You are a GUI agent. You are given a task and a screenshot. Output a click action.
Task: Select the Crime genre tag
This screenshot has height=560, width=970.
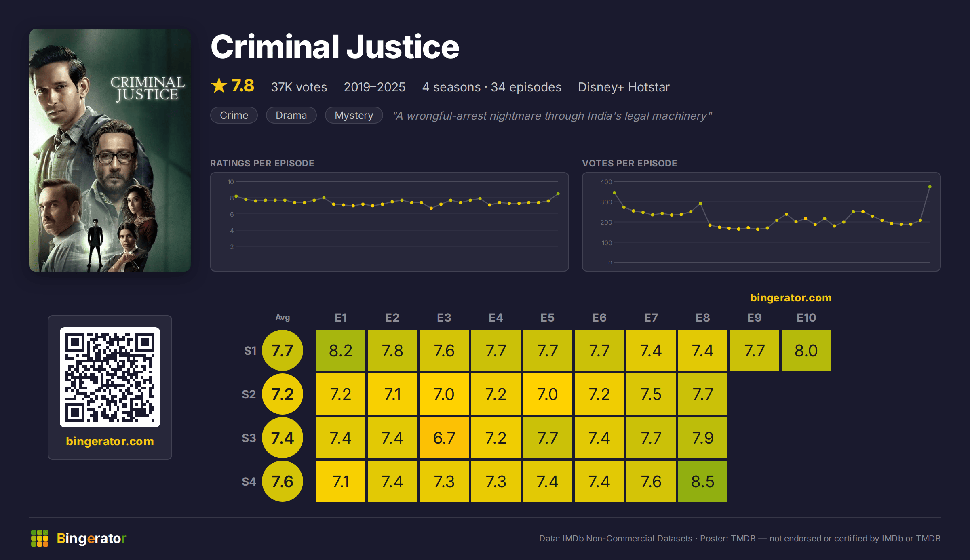pyautogui.click(x=234, y=115)
